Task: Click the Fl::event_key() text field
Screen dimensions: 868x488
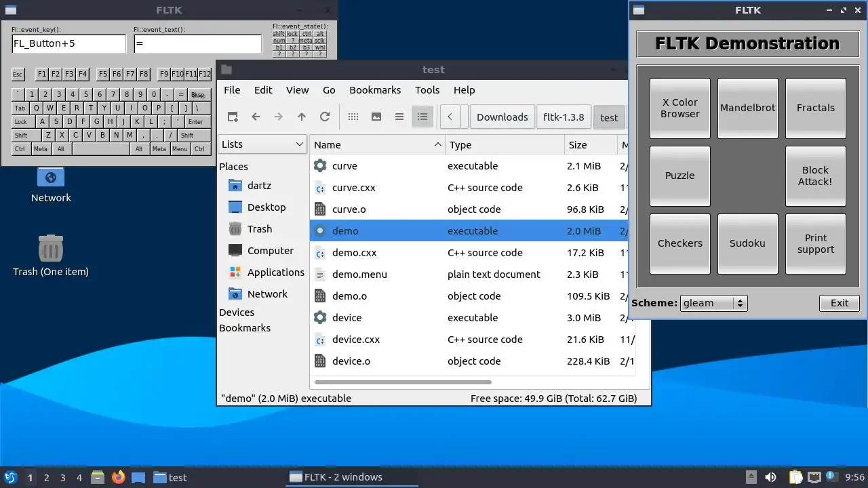Action: tap(69, 44)
